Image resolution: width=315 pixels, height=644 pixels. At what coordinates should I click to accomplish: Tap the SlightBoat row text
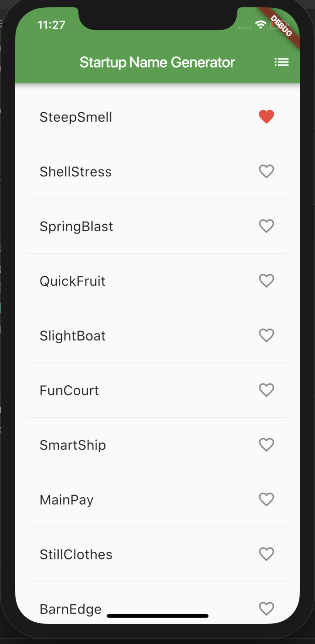tap(73, 336)
